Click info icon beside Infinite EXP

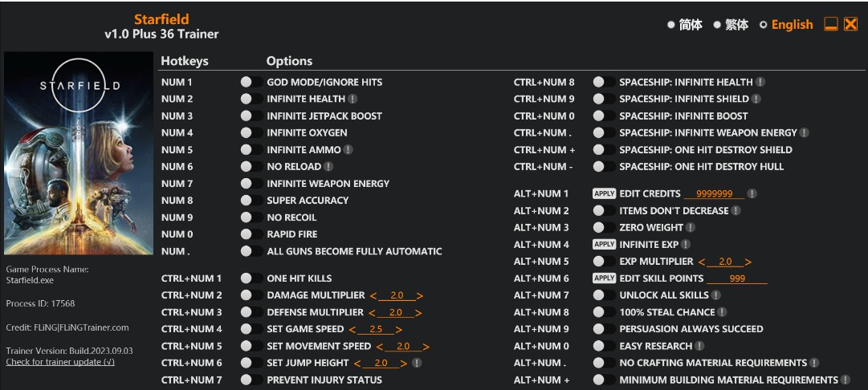[685, 245]
